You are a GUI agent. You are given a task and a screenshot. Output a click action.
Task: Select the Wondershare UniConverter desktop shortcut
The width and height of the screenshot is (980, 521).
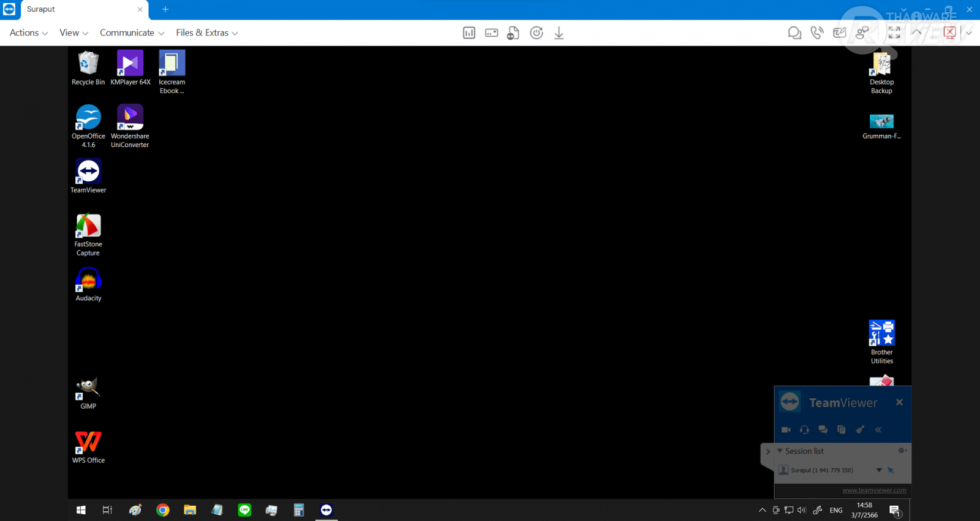(130, 126)
